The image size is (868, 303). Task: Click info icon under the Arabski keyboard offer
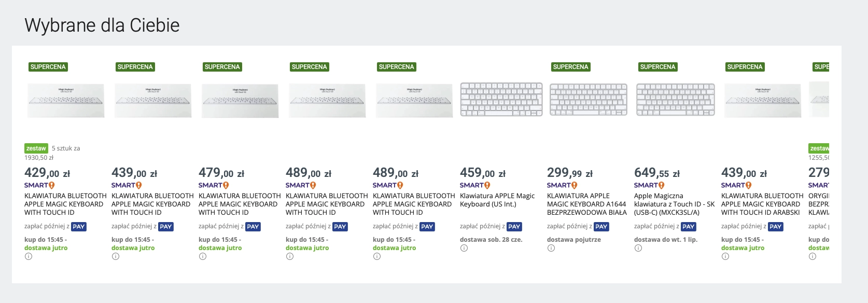[x=725, y=256]
